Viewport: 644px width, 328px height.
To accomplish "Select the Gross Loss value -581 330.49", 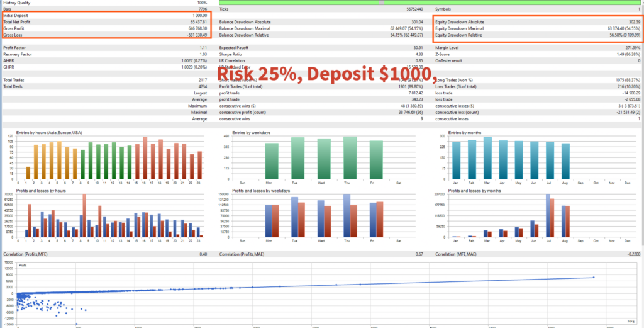I will tap(197, 35).
